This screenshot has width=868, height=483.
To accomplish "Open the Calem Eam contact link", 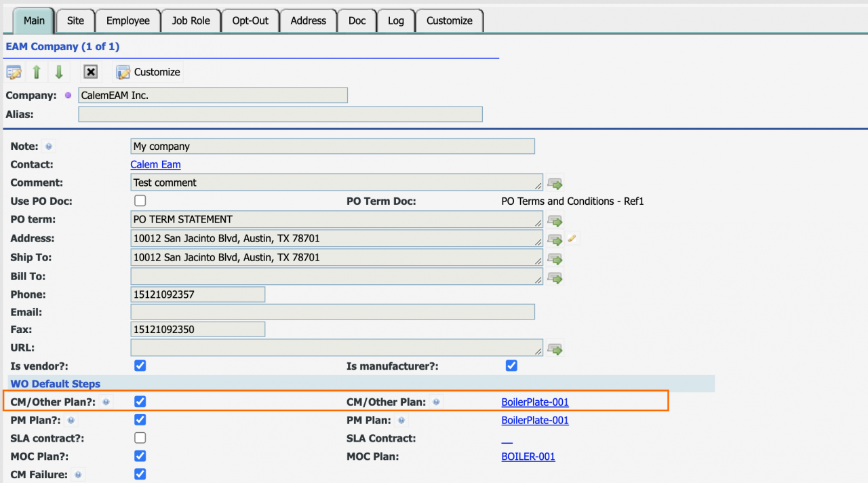I will tap(157, 165).
